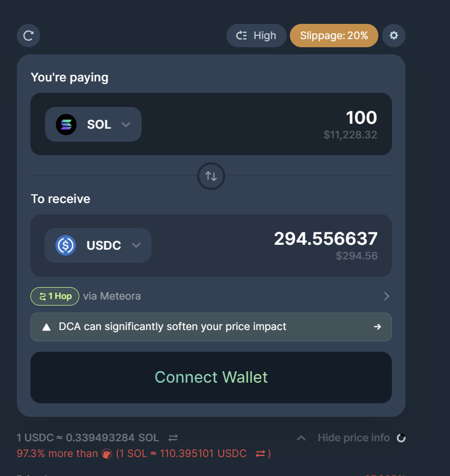Flip the red 1 SOL ≈ USDC rate
This screenshot has width=450, height=476.
[260, 453]
